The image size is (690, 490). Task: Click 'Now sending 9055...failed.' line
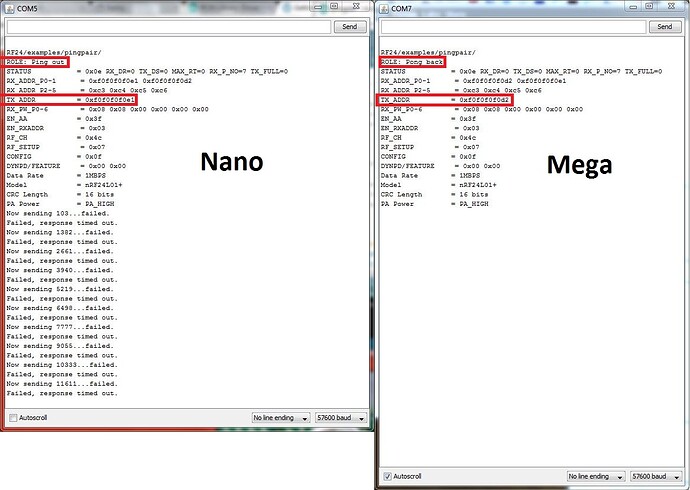60,346
